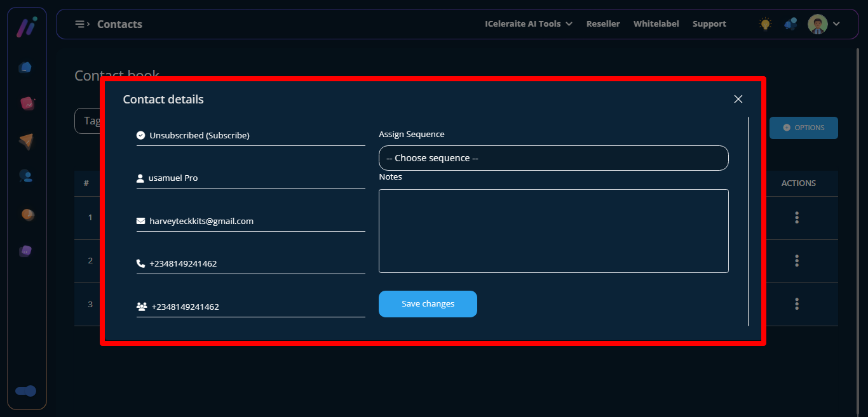
Task: Click inside the Notes text area
Action: (x=553, y=231)
